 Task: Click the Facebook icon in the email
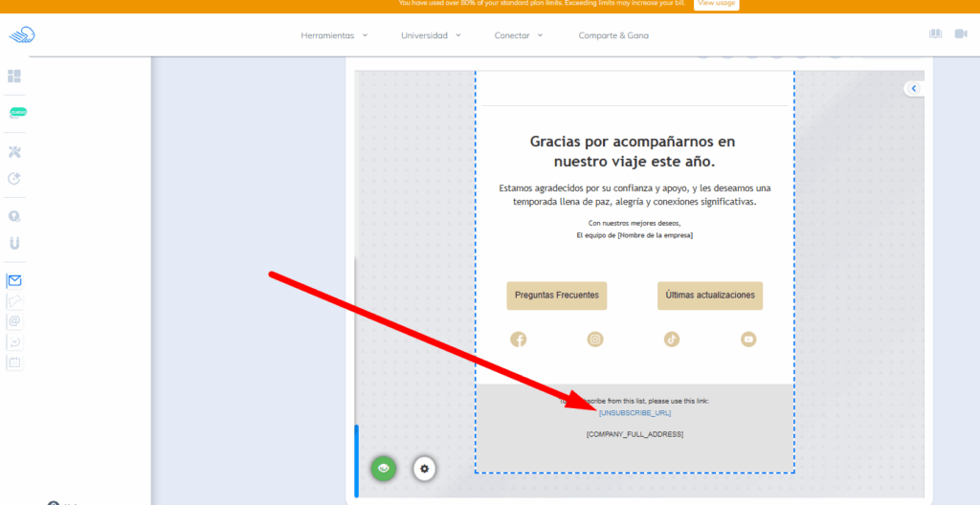pos(518,340)
